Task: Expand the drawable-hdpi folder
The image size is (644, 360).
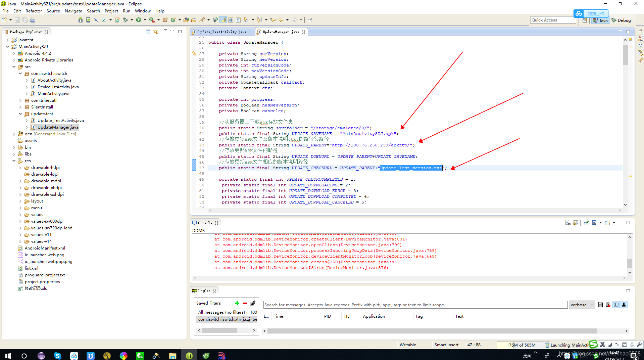Action: [x=20, y=168]
